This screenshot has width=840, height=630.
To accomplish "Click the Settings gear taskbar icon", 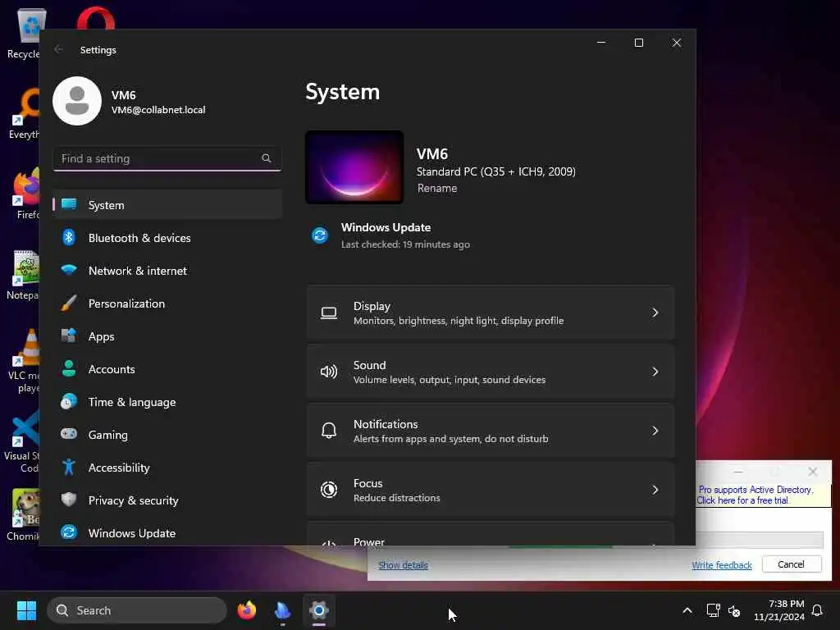I will pyautogui.click(x=319, y=610).
